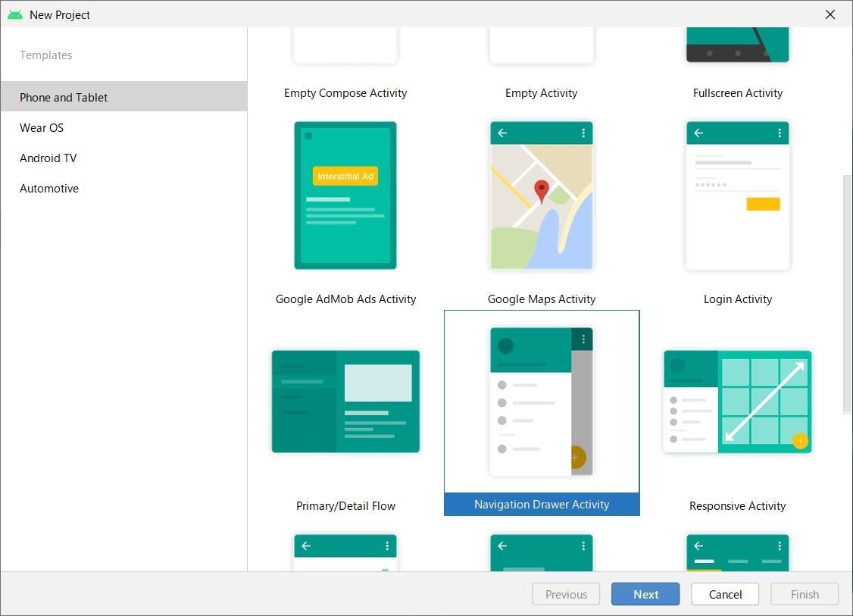Choose the Automotive template category
The image size is (853, 616).
(x=123, y=189)
